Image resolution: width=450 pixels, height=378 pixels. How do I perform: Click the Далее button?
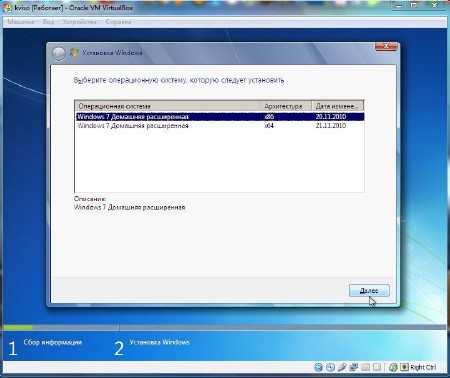(369, 291)
